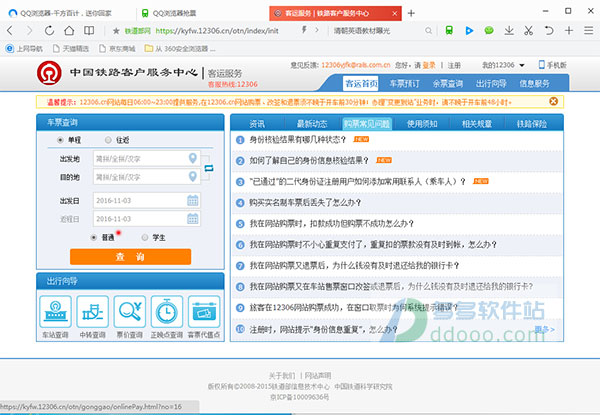Open the 天猫精选 bookmark
The height and width of the screenshot is (415, 600).
pos(71,49)
